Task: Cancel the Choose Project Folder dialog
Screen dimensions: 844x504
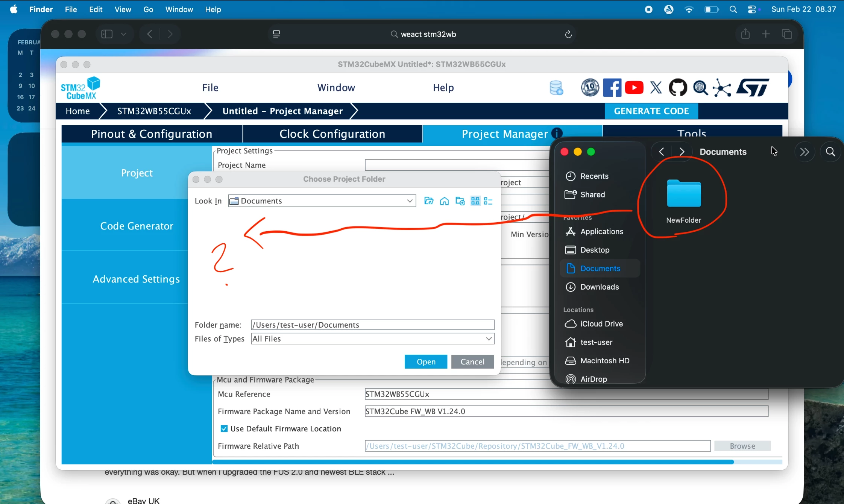Action: (x=472, y=361)
